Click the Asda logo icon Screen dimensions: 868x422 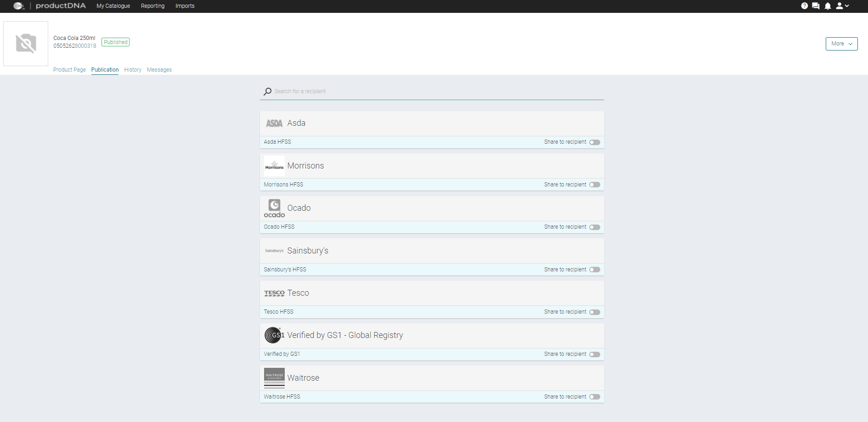coord(274,124)
